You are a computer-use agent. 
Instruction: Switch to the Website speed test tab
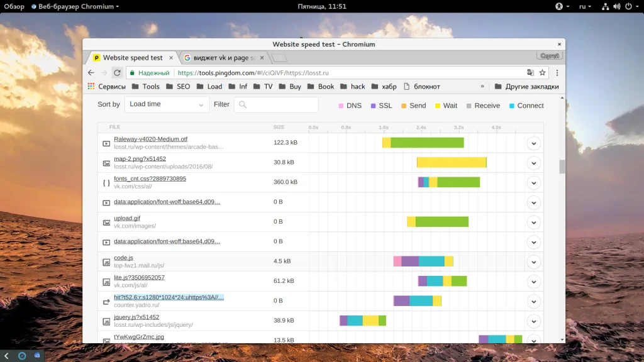point(132,58)
